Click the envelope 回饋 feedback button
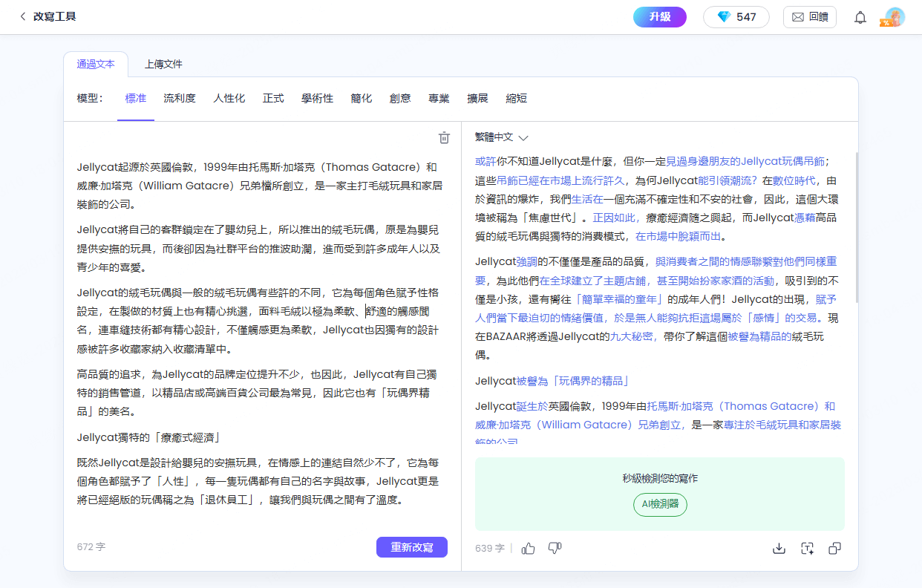The height and width of the screenshot is (588, 922). pos(810,17)
